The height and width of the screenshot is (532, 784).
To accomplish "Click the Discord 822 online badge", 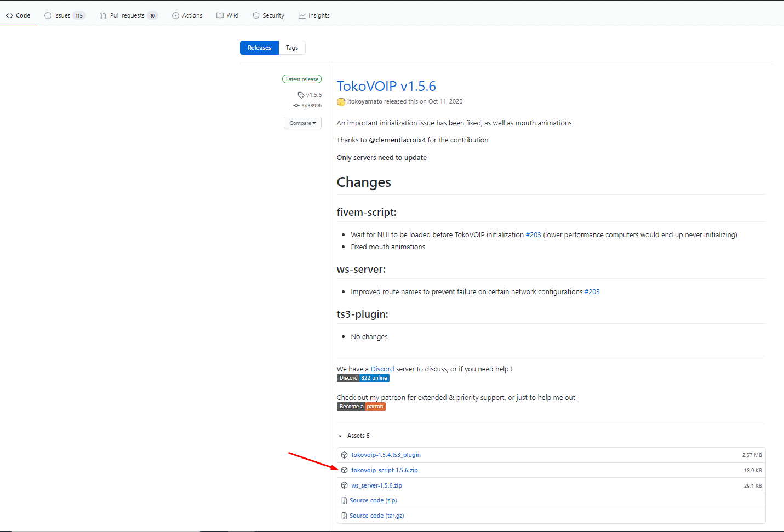I will [x=363, y=378].
